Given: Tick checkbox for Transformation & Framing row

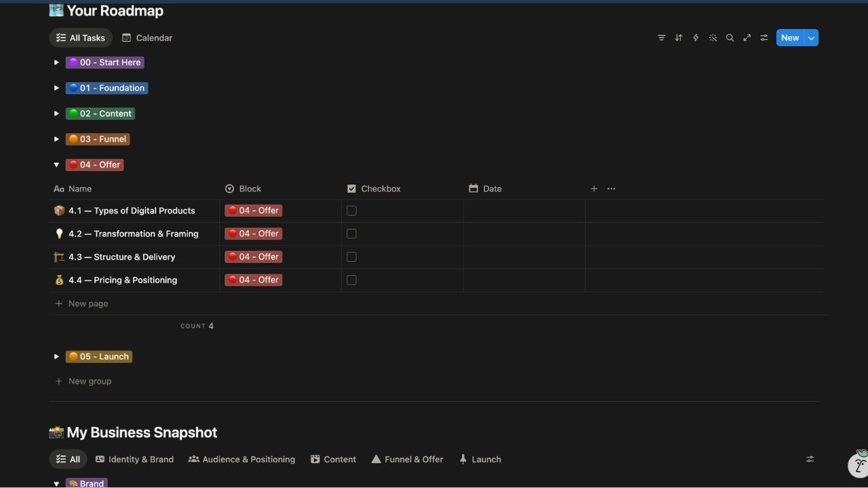Looking at the screenshot, I should 351,234.
